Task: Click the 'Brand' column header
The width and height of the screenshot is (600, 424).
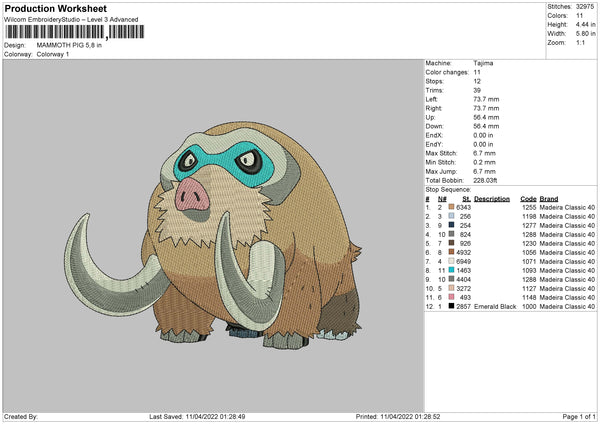Action: (549, 199)
